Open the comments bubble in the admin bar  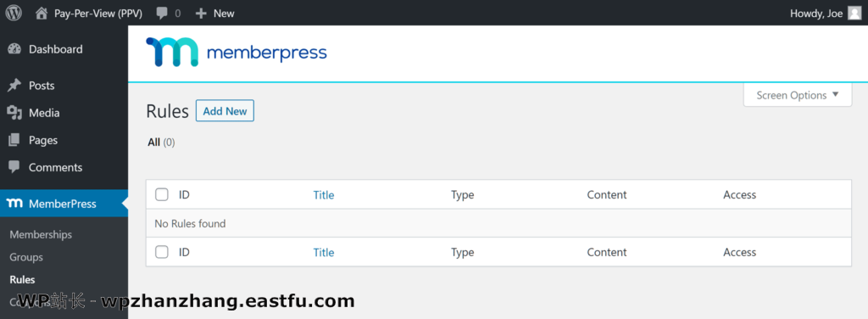click(162, 14)
